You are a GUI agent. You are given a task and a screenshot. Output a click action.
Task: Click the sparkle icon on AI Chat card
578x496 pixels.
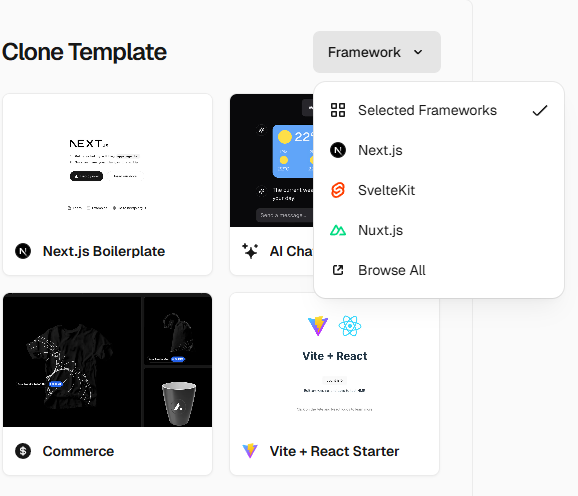point(250,251)
